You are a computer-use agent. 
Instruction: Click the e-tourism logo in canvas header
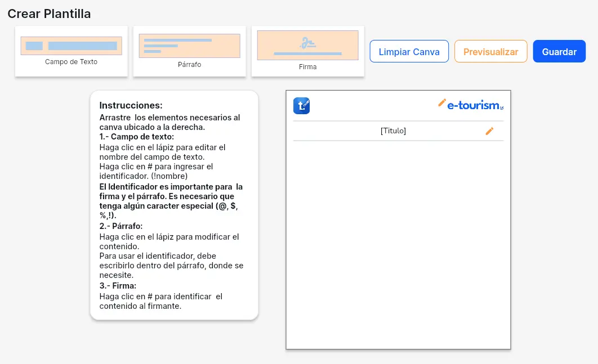coord(473,105)
